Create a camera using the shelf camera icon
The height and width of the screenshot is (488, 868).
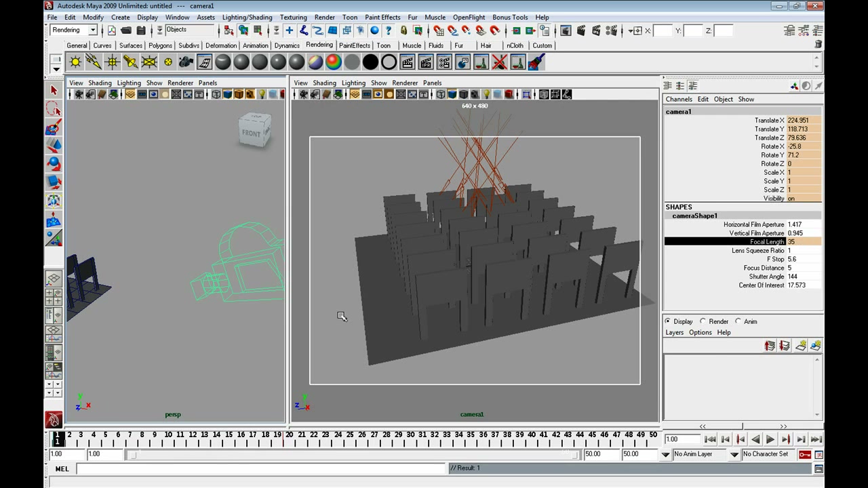(186, 62)
